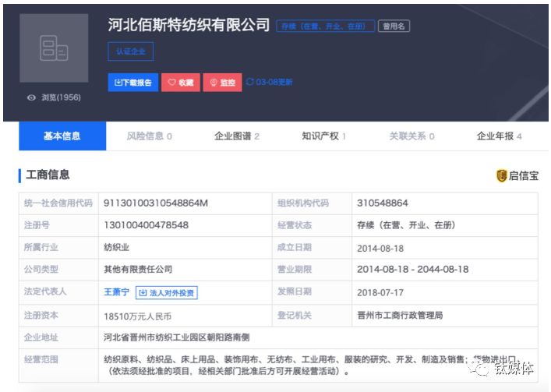Click establishment date 2014-08-18 in 成立日期 row
Viewport: 551px width, 392px height.
(x=380, y=249)
